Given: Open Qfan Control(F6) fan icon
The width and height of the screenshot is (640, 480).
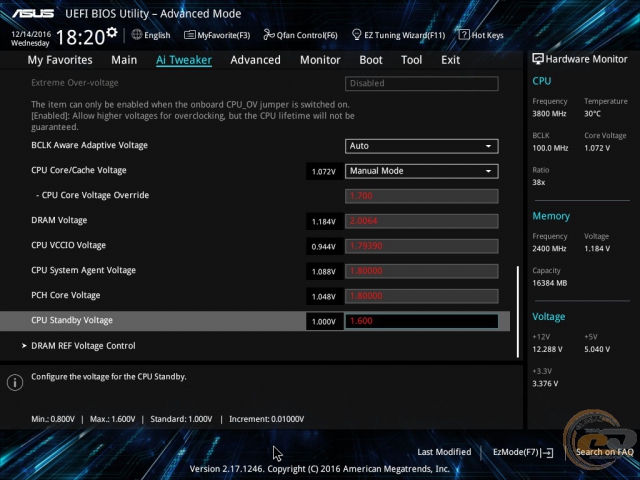Looking at the screenshot, I should 269,35.
